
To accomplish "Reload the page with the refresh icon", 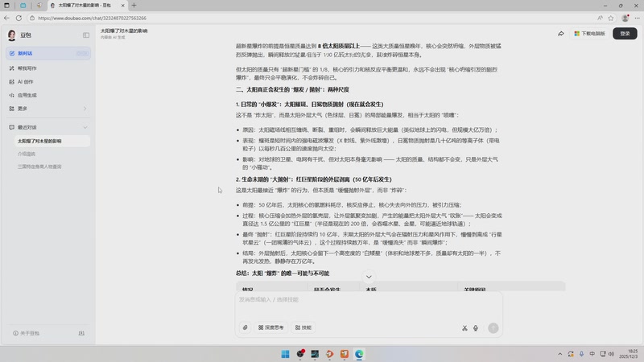I will (x=19, y=18).
